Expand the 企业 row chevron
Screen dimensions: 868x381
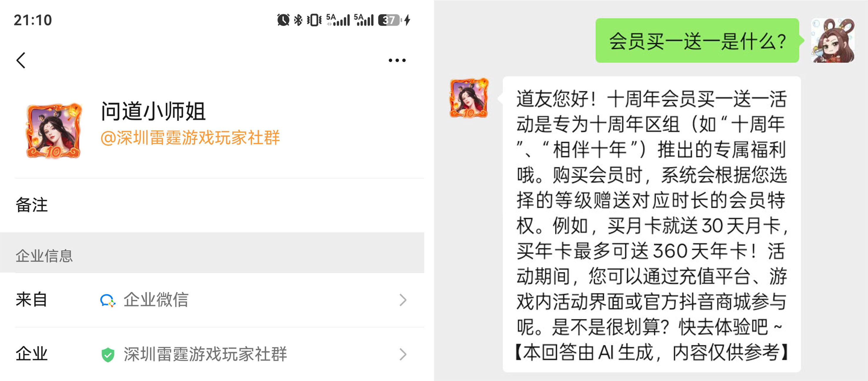click(403, 354)
